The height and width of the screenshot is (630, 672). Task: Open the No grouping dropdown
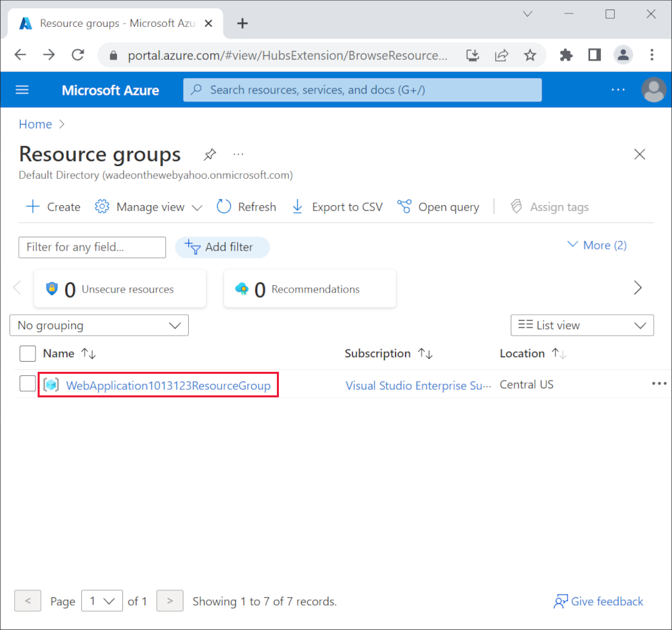pyautogui.click(x=99, y=325)
